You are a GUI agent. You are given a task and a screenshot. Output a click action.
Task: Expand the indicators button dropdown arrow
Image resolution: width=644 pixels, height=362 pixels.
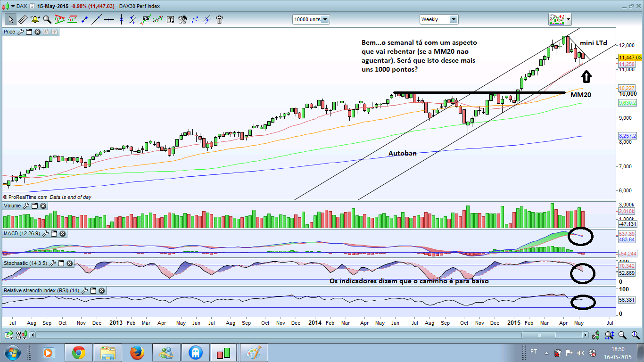click(x=568, y=19)
